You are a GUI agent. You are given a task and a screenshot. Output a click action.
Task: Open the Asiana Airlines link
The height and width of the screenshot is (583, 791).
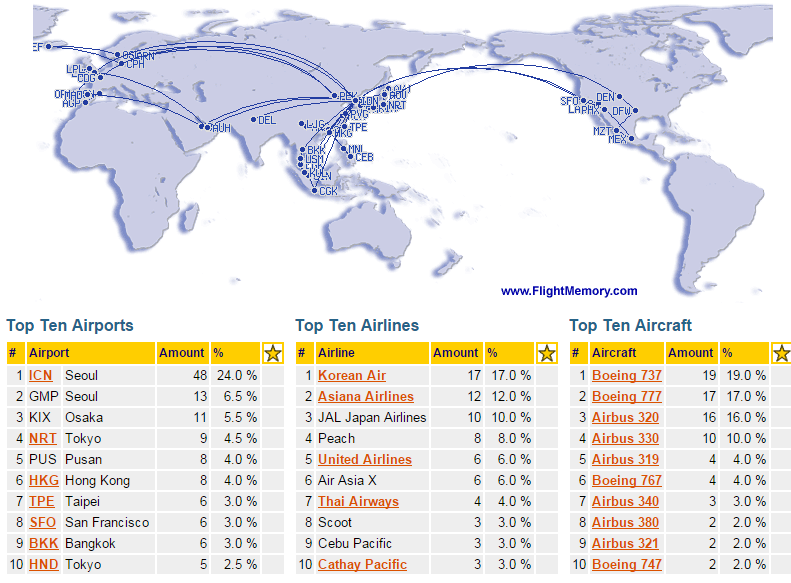tap(366, 396)
